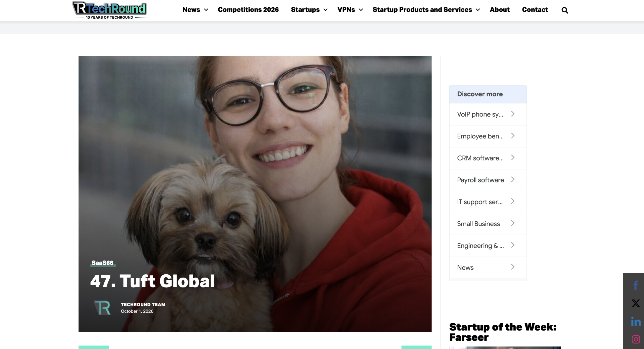Open the Payroll software link
This screenshot has height=349, width=644.
tap(480, 180)
